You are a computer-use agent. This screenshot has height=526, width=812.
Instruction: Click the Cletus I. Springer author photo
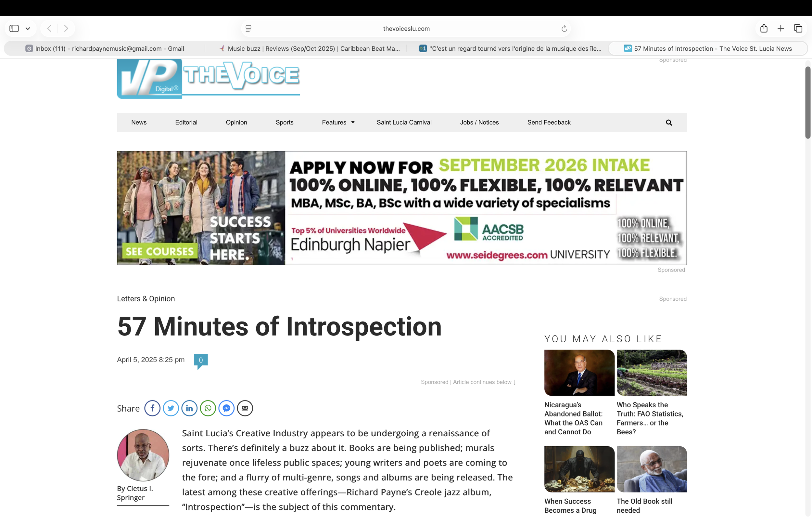(x=143, y=455)
